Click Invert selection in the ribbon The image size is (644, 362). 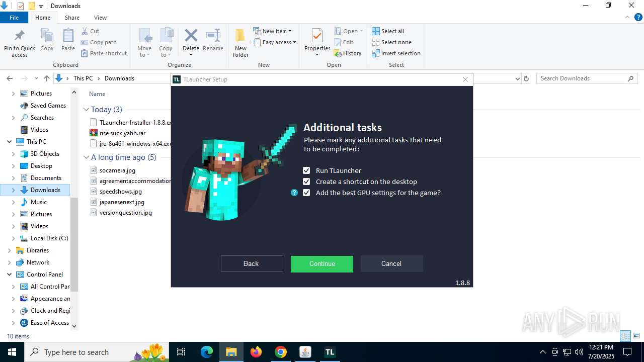pos(396,53)
